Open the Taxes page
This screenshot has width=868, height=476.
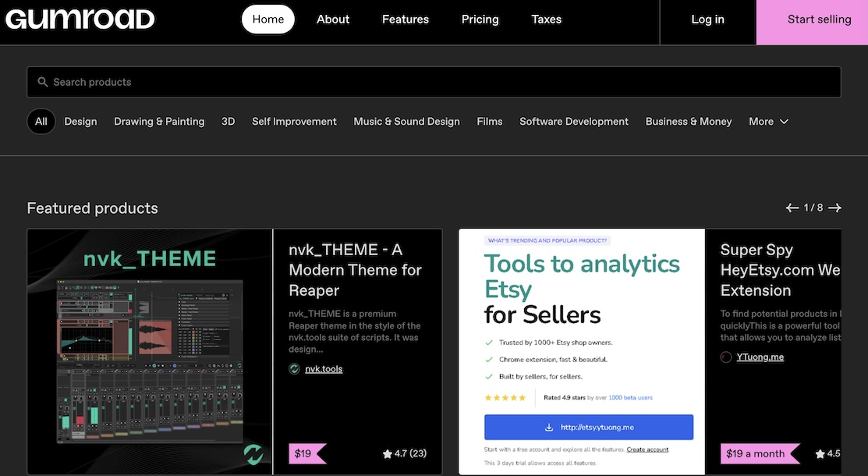point(547,20)
